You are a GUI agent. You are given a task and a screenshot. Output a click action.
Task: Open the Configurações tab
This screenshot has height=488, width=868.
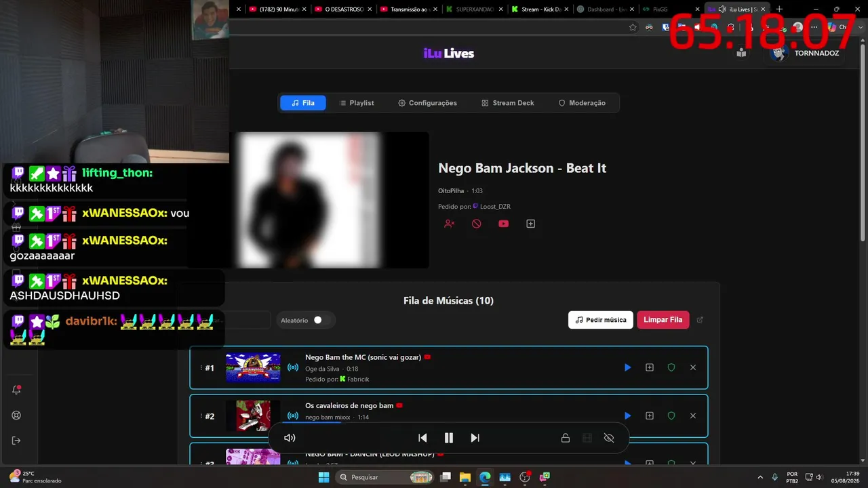tap(428, 103)
